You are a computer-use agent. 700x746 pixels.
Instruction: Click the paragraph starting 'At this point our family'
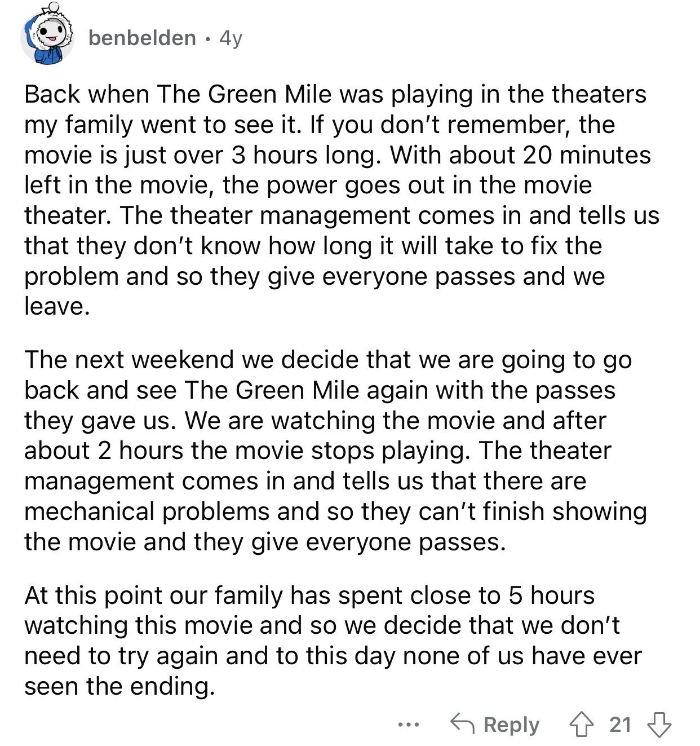click(x=333, y=641)
